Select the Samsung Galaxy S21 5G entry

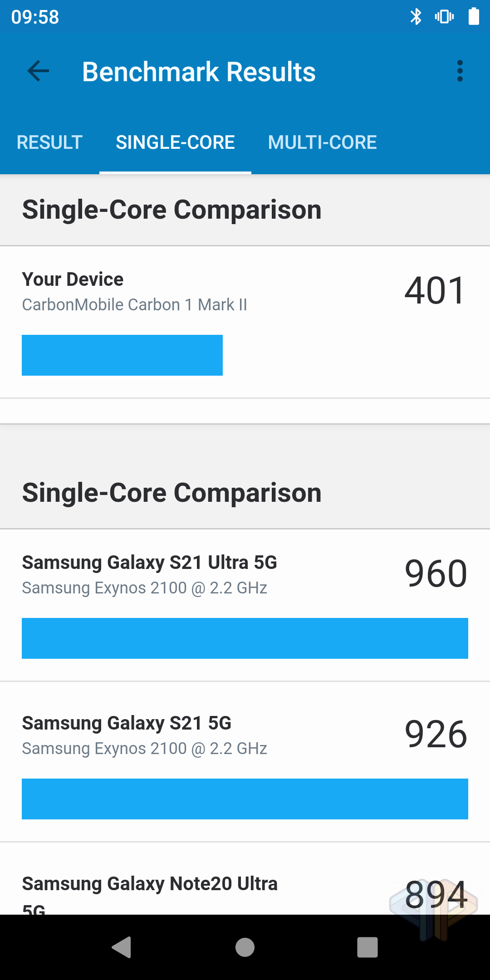click(127, 723)
